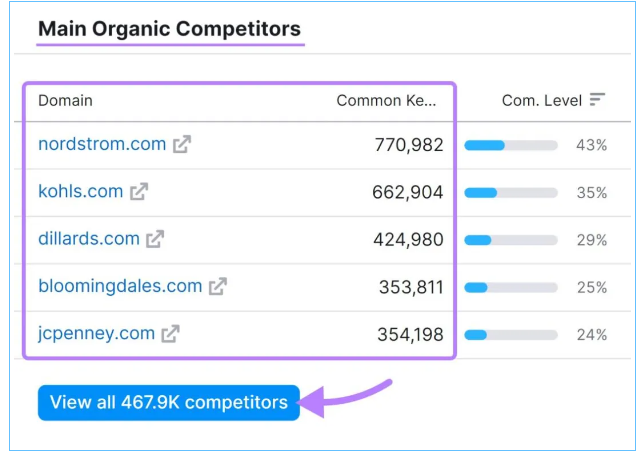640x456 pixels.
Task: Click the kohls.com domain link
Action: tap(81, 191)
